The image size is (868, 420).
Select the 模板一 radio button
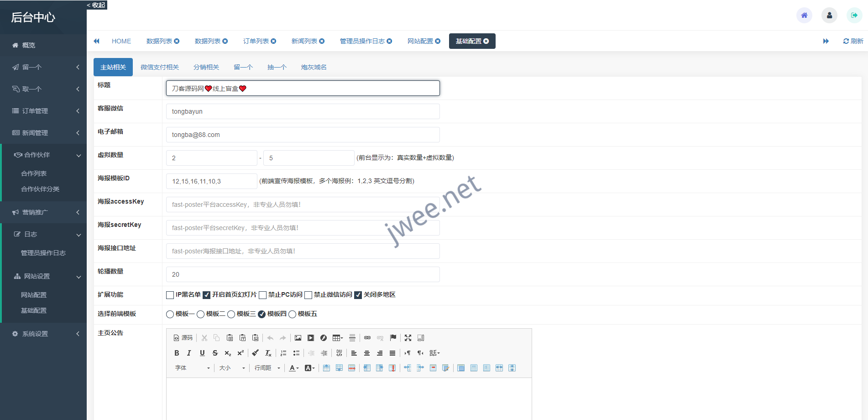(x=170, y=314)
